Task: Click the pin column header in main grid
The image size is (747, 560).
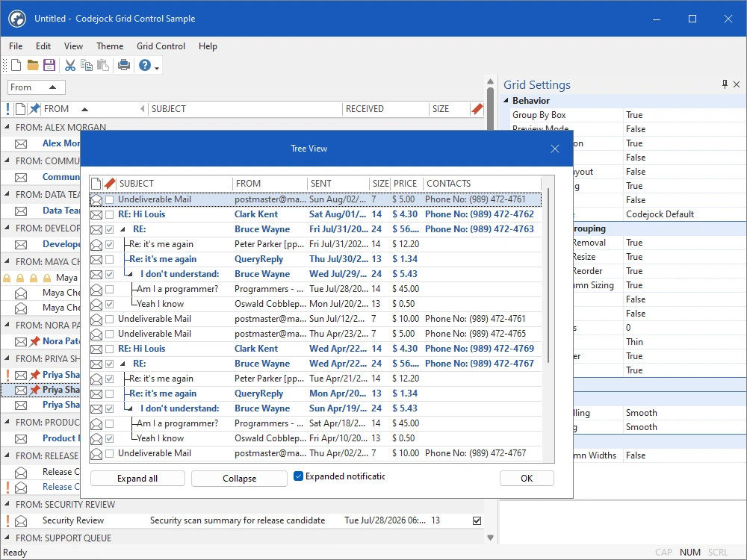Action: pyautogui.click(x=34, y=109)
